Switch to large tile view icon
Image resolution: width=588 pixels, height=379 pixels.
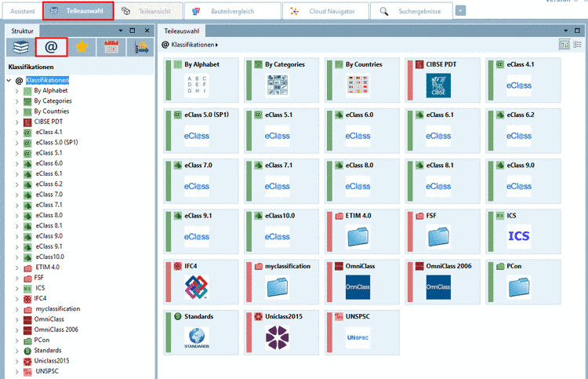tap(564, 45)
